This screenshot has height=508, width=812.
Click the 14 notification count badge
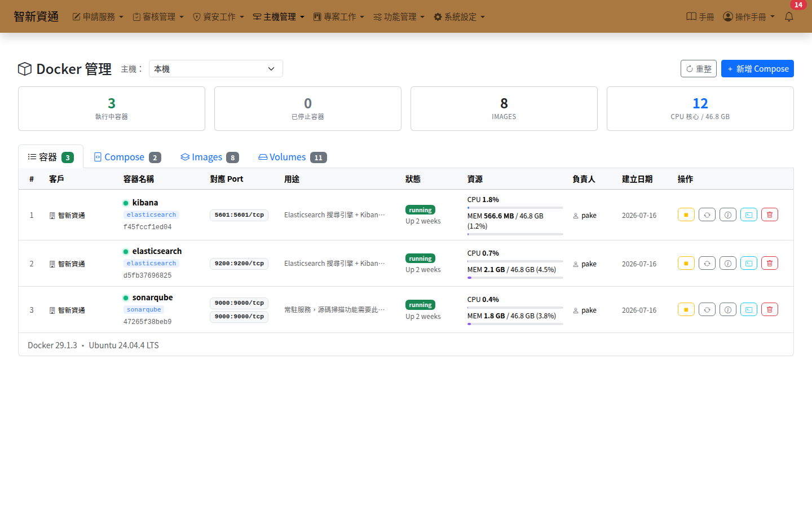(x=798, y=5)
